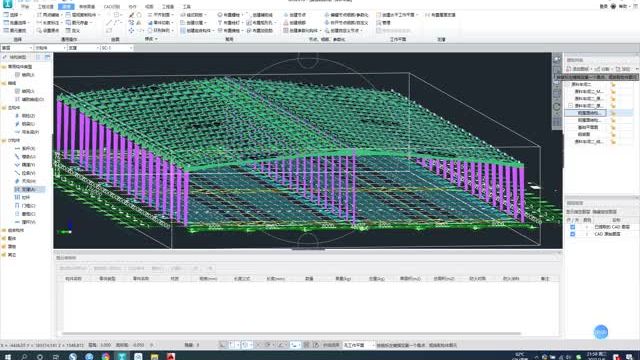Select the brush icon in the ribbon
Viewport: 640px width, 360px height.
[x=131, y=15]
